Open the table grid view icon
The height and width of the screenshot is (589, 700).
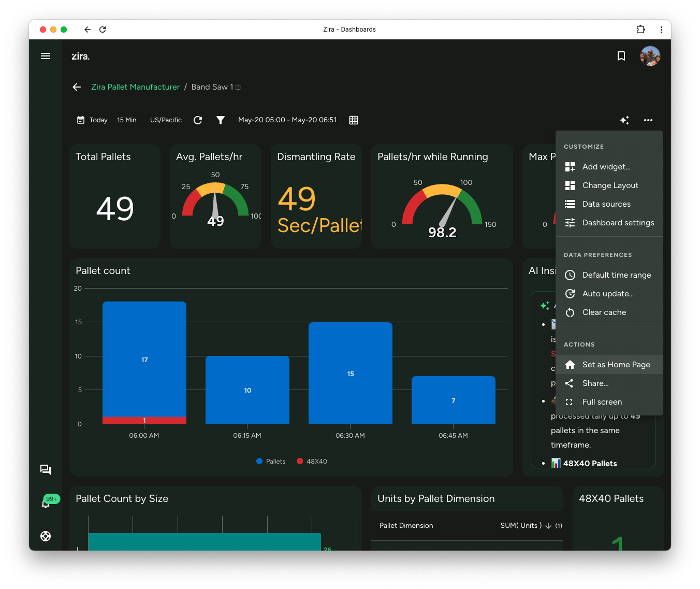click(354, 120)
